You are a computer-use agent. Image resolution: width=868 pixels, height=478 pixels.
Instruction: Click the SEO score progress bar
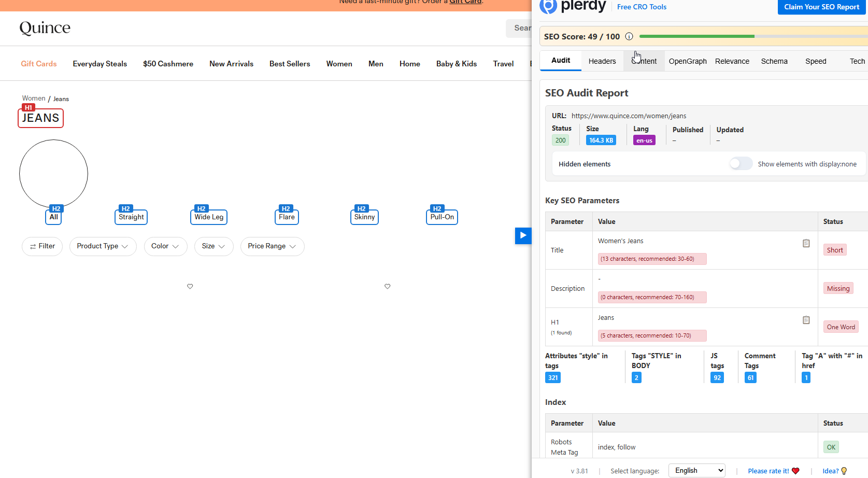point(753,36)
